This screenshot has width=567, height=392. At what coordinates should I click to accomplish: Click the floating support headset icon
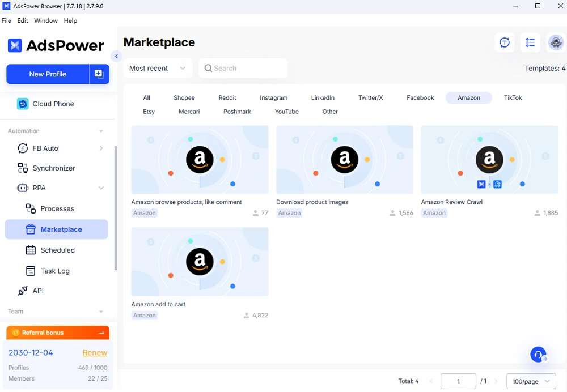(x=538, y=355)
